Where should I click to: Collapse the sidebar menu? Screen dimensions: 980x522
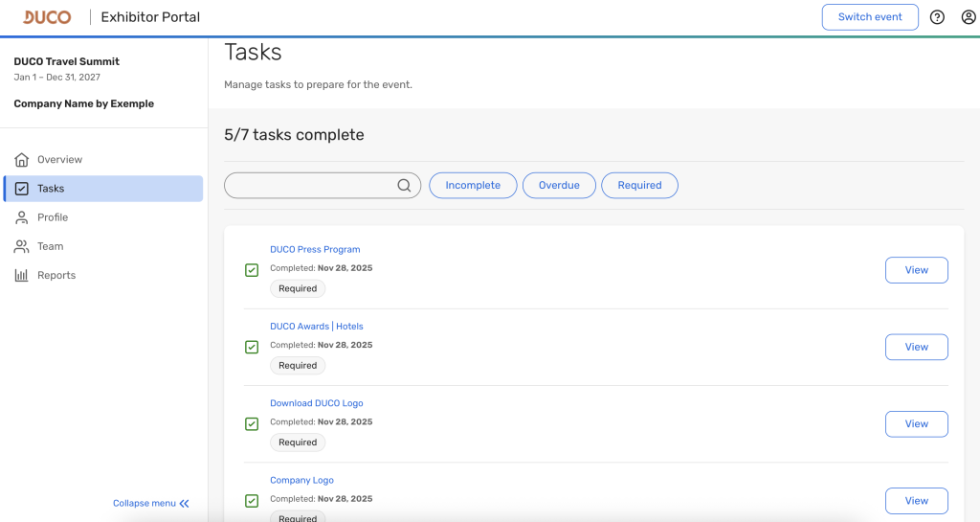pyautogui.click(x=151, y=503)
